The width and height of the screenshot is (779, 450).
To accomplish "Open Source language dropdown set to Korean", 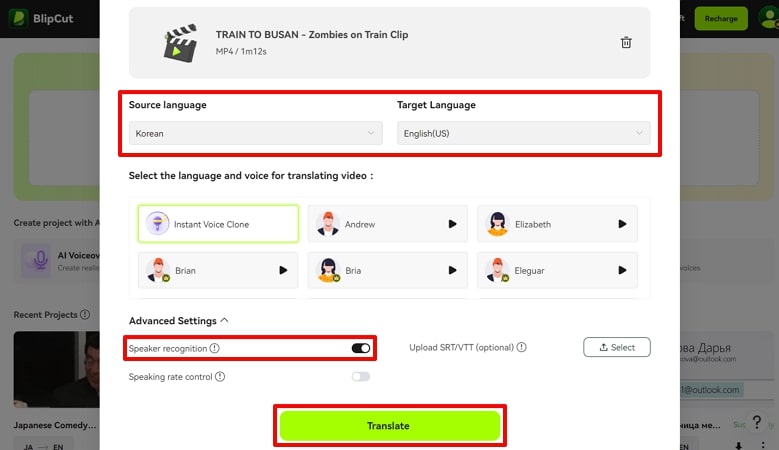I will [x=255, y=133].
